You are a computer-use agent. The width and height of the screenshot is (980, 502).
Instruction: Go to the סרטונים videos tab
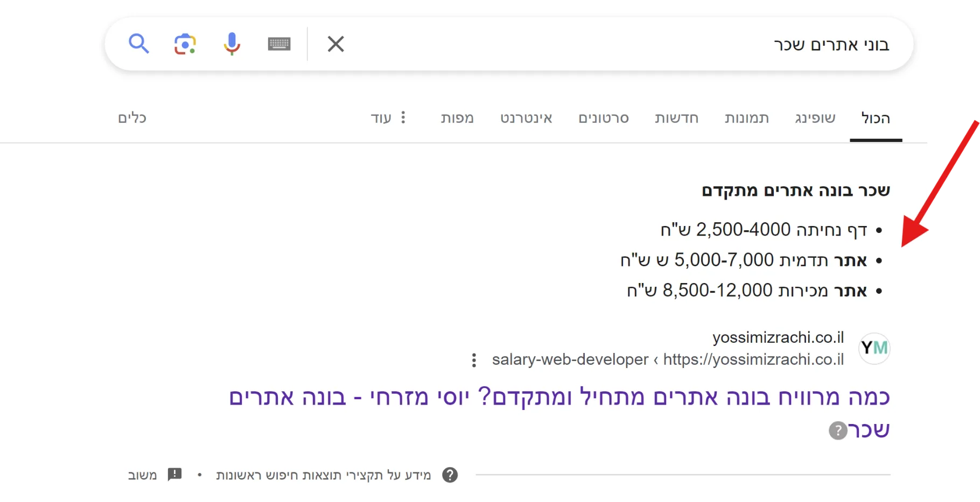tap(604, 118)
